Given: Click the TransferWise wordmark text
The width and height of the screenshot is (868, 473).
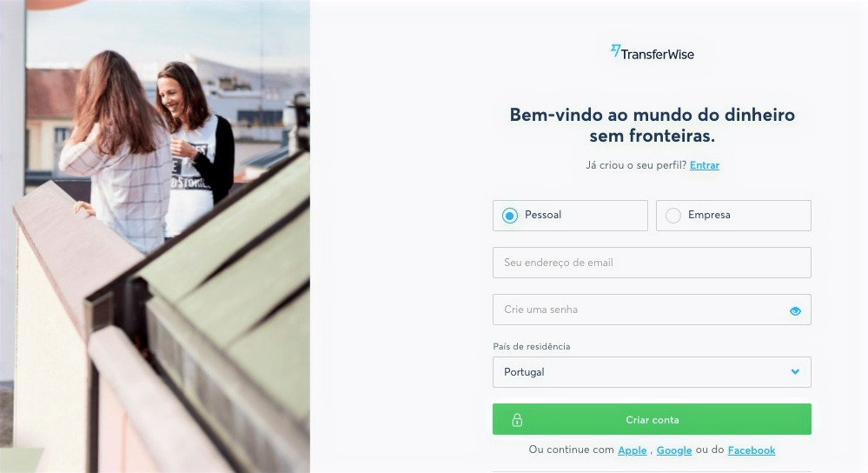Looking at the screenshot, I should click(x=657, y=54).
